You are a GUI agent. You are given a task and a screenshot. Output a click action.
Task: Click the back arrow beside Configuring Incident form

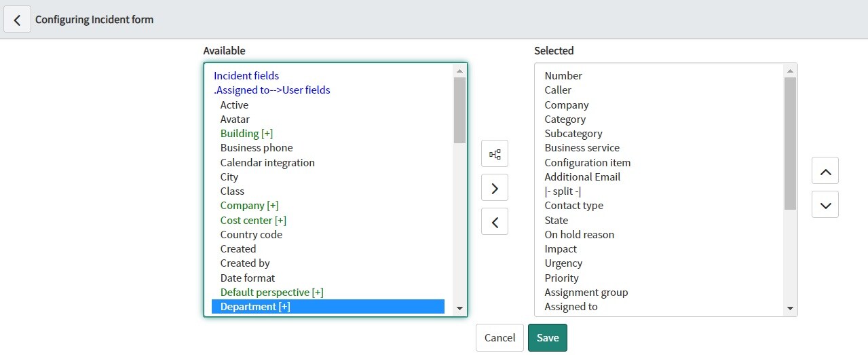click(x=18, y=20)
